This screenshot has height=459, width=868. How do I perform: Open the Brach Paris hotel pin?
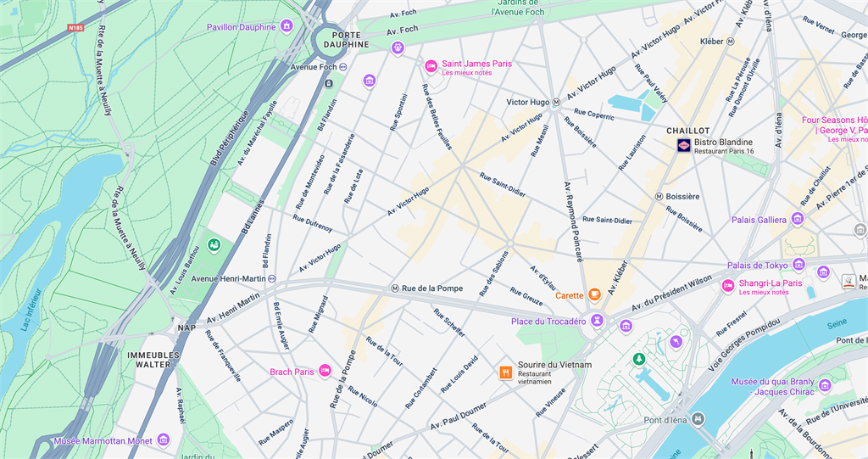click(x=325, y=370)
